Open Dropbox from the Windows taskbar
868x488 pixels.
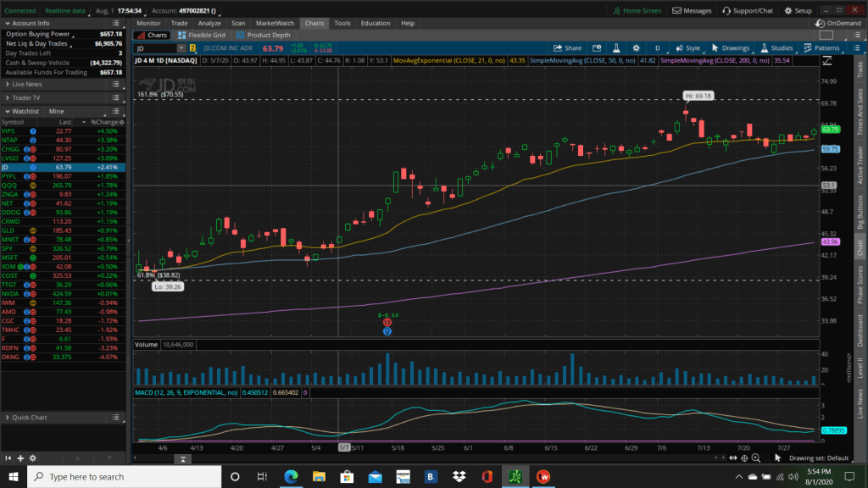(459, 476)
